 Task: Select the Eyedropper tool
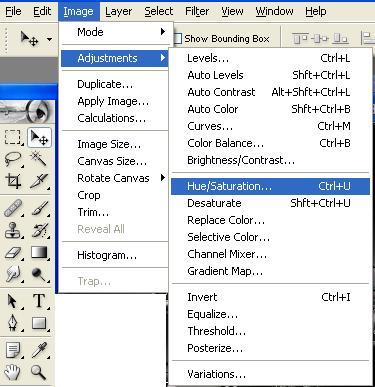(39, 350)
